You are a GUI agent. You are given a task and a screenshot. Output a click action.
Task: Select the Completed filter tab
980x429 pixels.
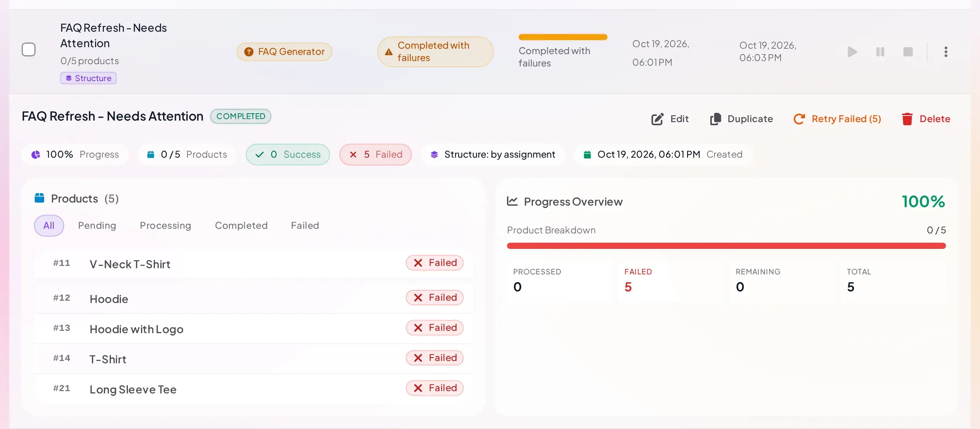tap(241, 226)
